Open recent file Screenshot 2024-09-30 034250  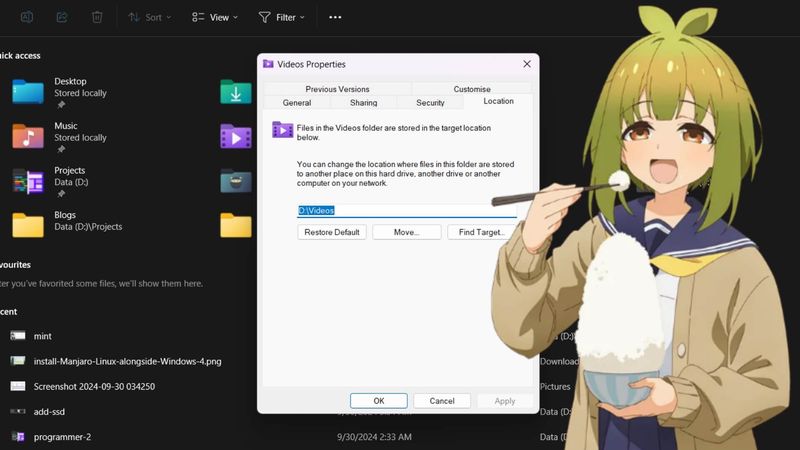pos(94,386)
